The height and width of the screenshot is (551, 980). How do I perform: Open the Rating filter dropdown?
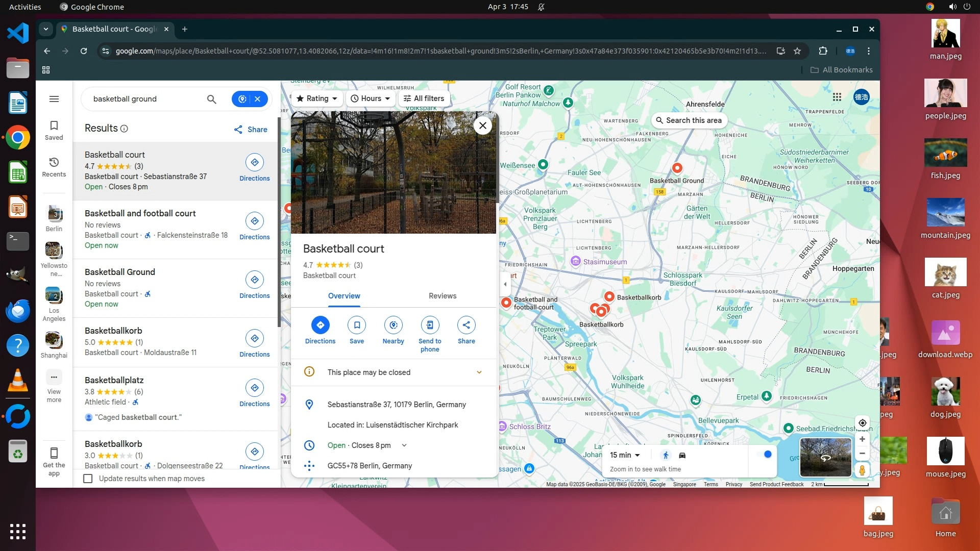pyautogui.click(x=317, y=98)
